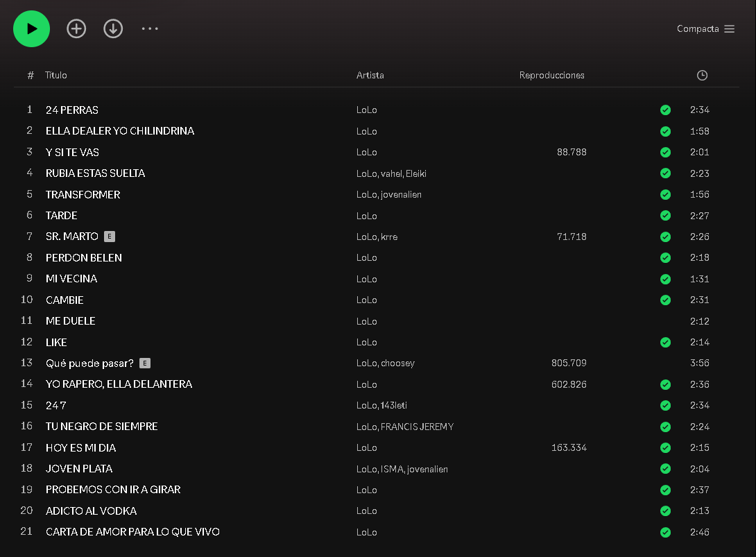756x557 pixels.
Task: Toggle the saved checkmark for TARDE
Action: [665, 216]
